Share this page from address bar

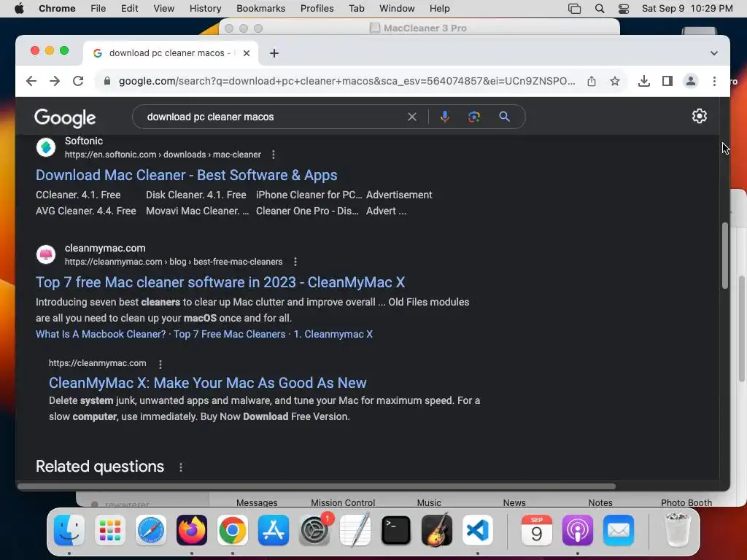pos(591,82)
